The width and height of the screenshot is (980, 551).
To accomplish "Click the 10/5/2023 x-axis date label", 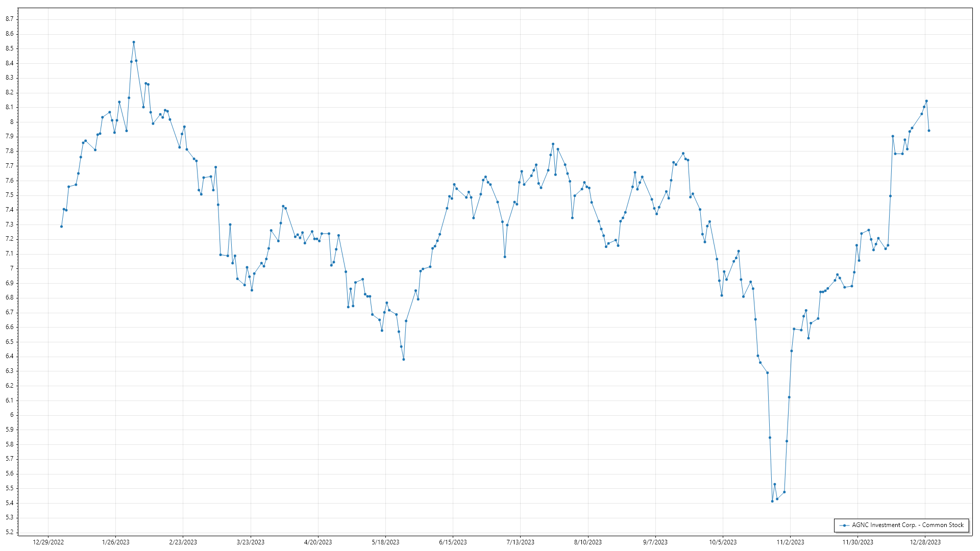I will [x=723, y=542].
